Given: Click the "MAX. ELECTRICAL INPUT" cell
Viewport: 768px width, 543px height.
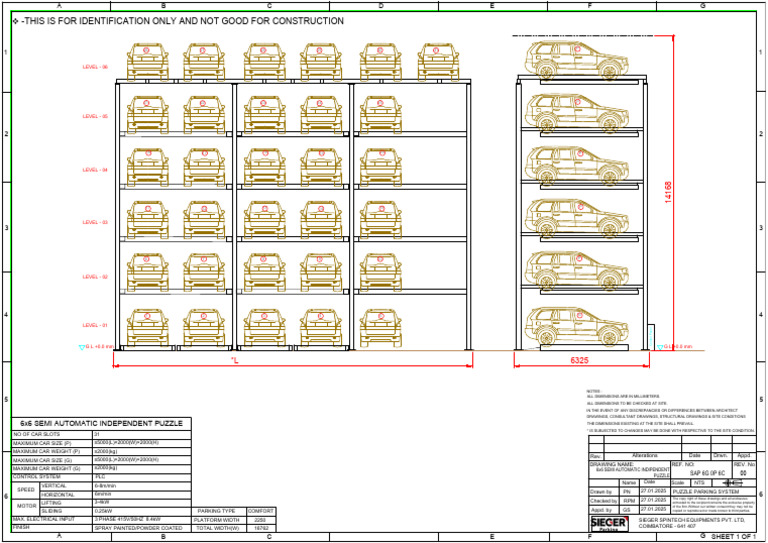Looking at the screenshot, I should pos(52,519).
